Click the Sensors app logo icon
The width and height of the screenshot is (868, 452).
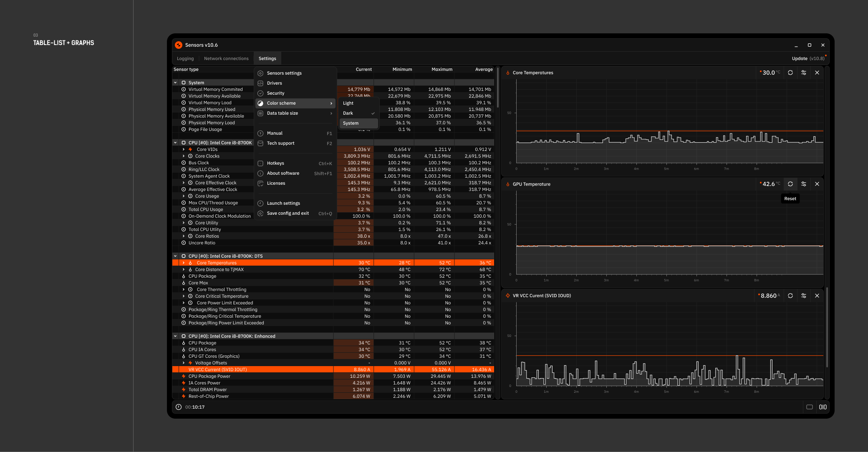(x=179, y=45)
